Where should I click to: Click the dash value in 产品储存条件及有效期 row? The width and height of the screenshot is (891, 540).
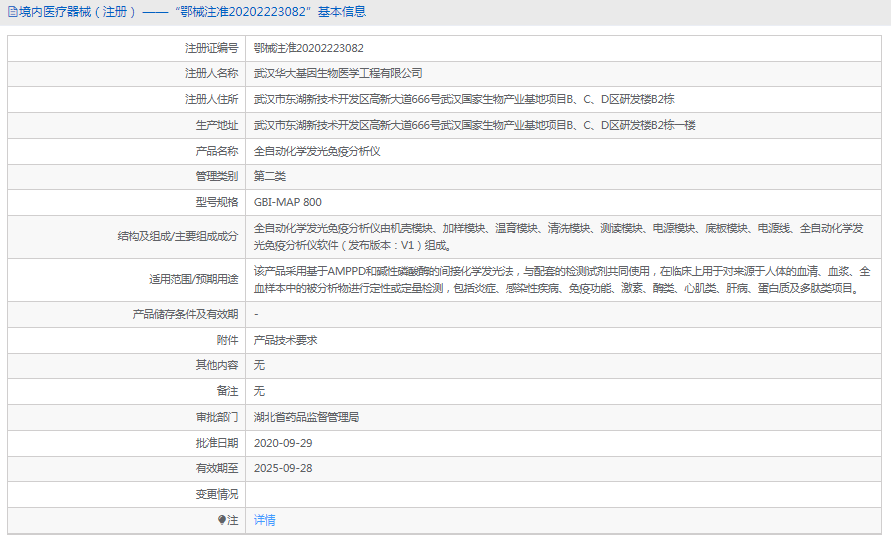pos(256,314)
